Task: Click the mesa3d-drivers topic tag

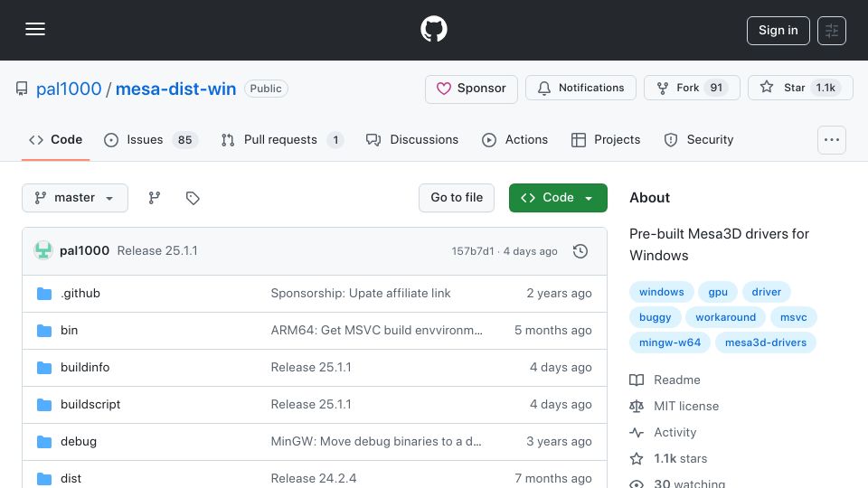Action: (x=766, y=343)
